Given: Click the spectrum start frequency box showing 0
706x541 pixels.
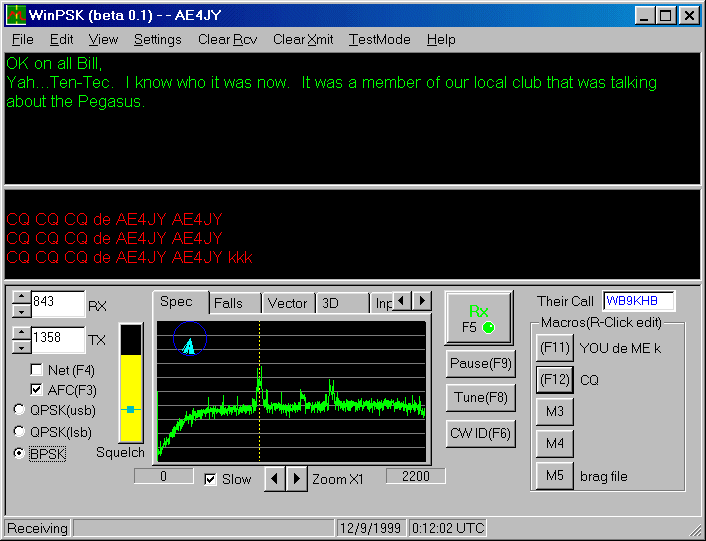Looking at the screenshot, I should tap(163, 476).
